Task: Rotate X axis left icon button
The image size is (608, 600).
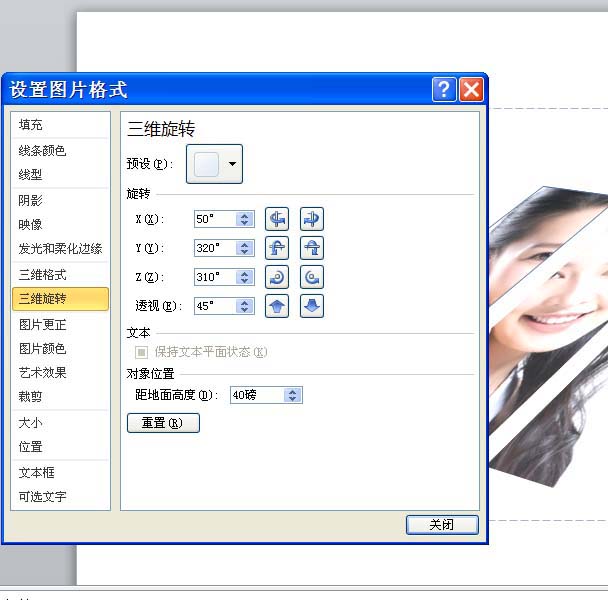Action: point(276,219)
